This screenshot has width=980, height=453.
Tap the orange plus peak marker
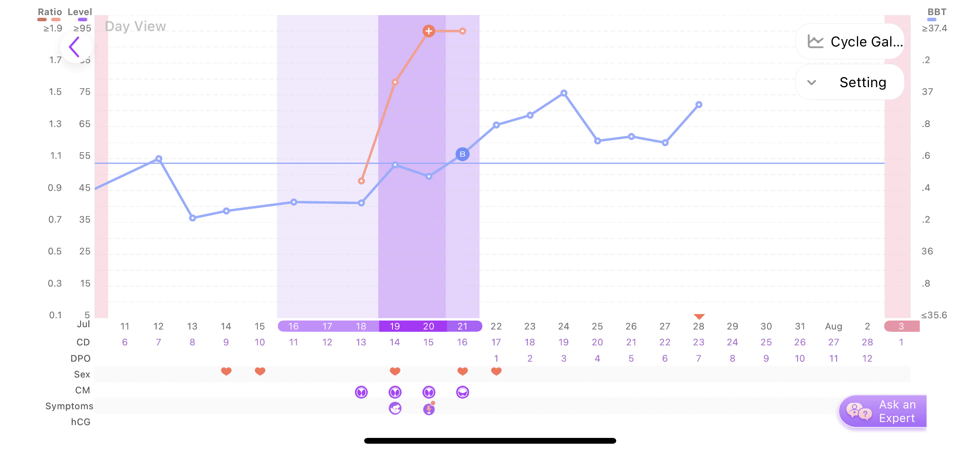point(428,31)
